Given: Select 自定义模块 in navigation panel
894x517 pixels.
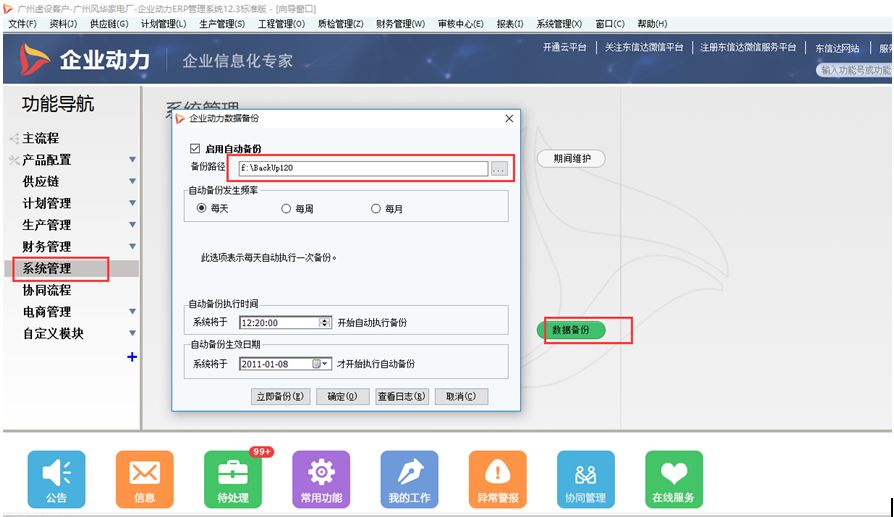Looking at the screenshot, I should tap(53, 333).
